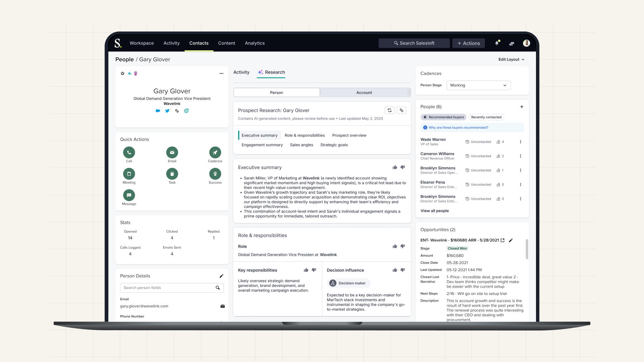Add Gary to a Cadence via quick action
Viewport: 644px width, 362px height.
tap(215, 153)
